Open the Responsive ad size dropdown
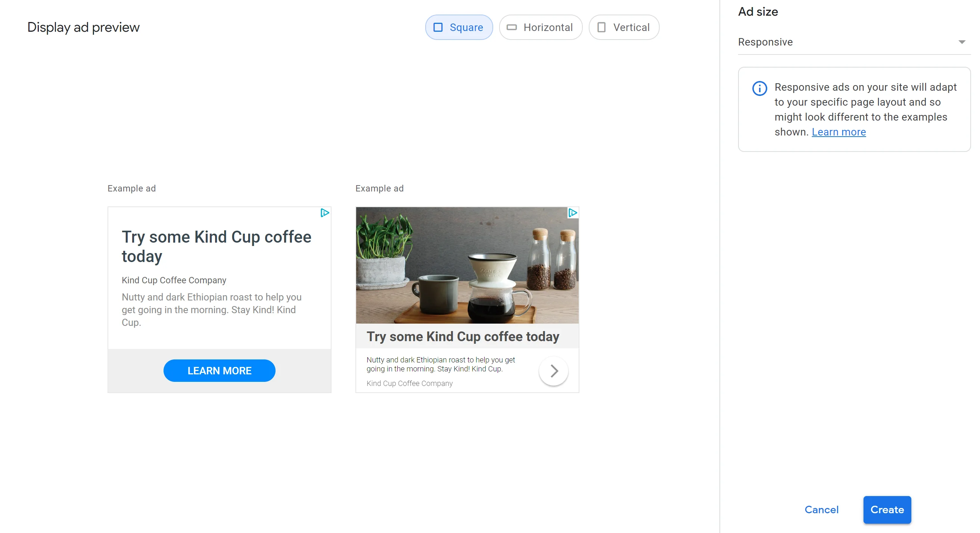Image resolution: width=980 pixels, height=533 pixels. pyautogui.click(x=854, y=42)
